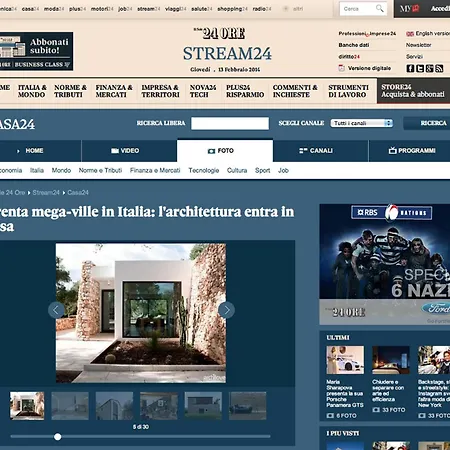Switch to the Canali tab
This screenshot has width=450, height=450.
321,151
